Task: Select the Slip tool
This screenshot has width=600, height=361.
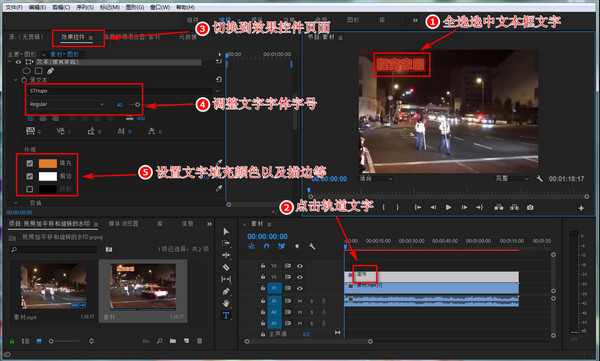Action: click(x=226, y=279)
